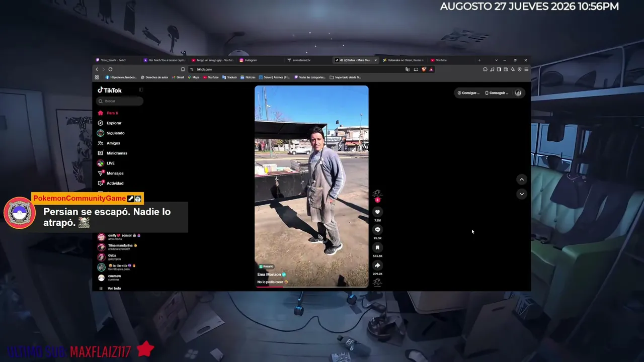Expand the Importado desde bookmarks folder

(345, 77)
